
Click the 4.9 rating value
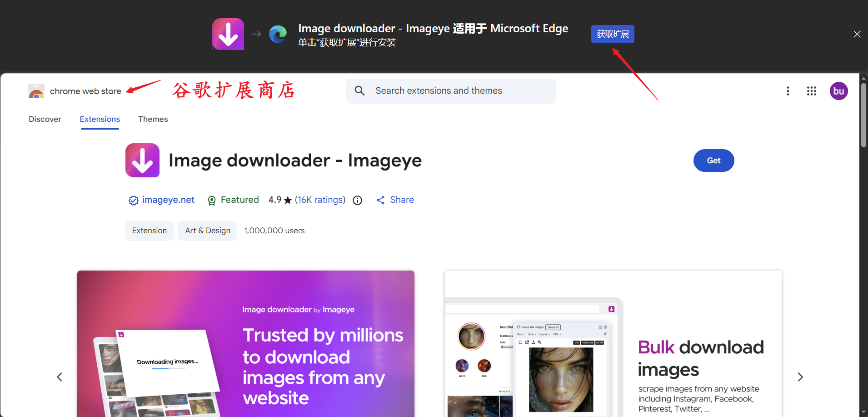tap(275, 200)
